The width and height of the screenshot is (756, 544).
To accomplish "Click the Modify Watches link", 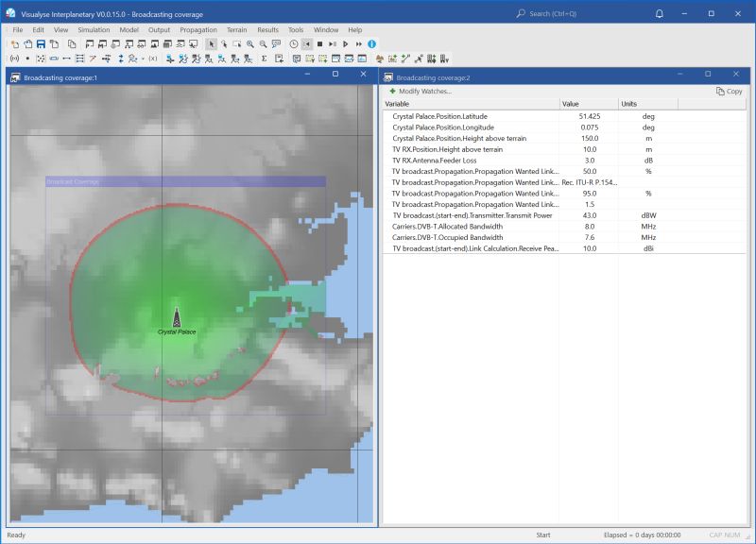I will tap(424, 90).
